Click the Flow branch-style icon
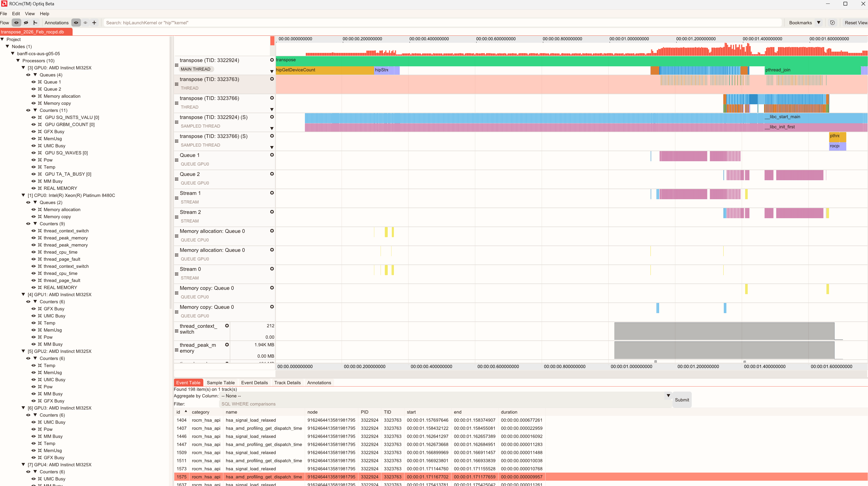This screenshot has height=486, width=868. [x=35, y=23]
